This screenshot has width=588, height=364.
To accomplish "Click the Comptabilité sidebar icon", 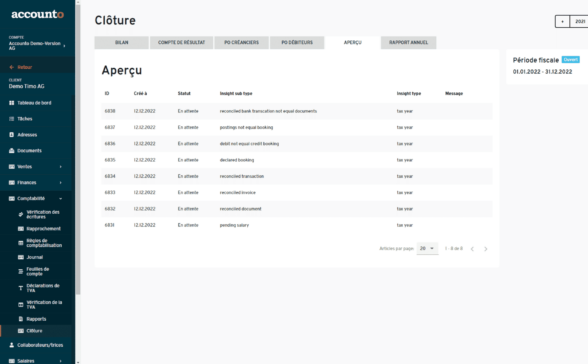I will point(12,198).
